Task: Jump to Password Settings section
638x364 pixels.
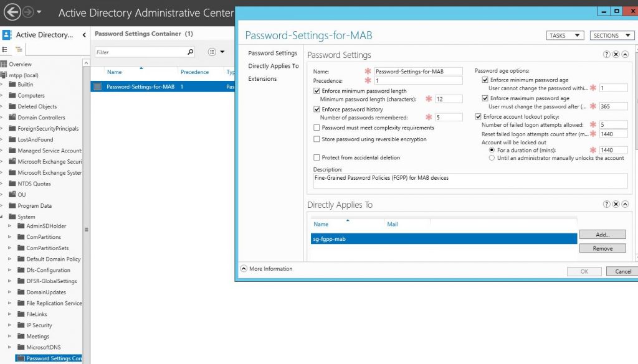Action: coord(273,54)
